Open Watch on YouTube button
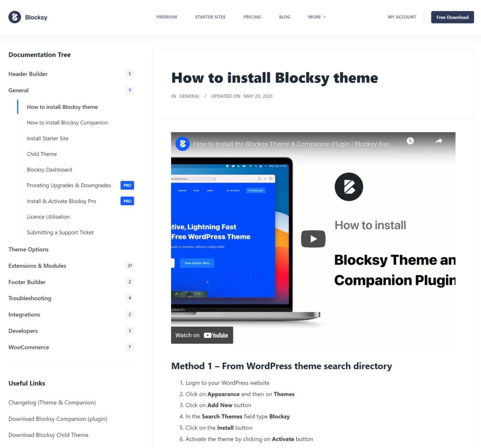Viewport: 481px width, 448px height. [202, 335]
